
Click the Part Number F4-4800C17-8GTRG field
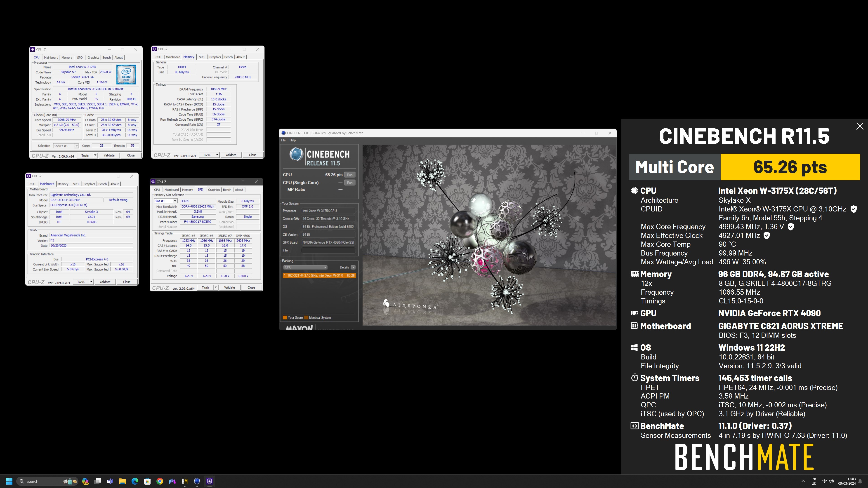pos(198,222)
